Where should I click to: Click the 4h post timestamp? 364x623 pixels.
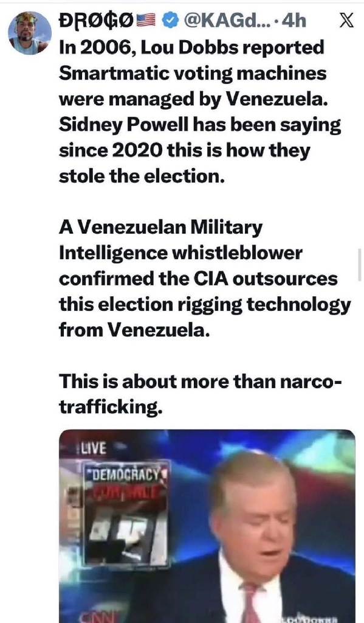(293, 21)
